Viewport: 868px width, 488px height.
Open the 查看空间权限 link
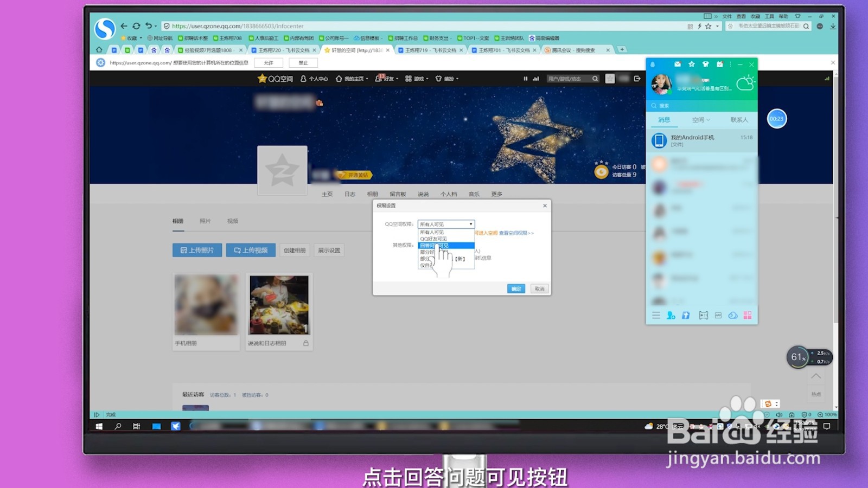(516, 233)
